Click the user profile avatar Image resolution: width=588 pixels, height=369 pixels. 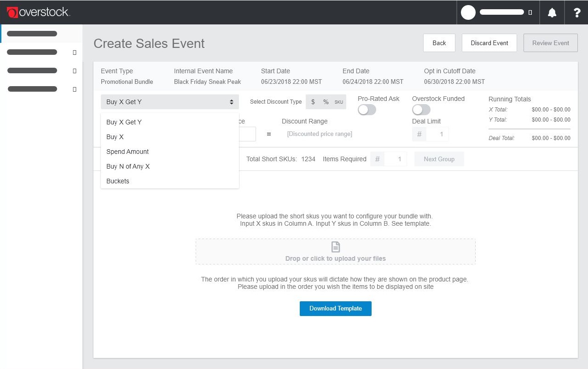(468, 12)
